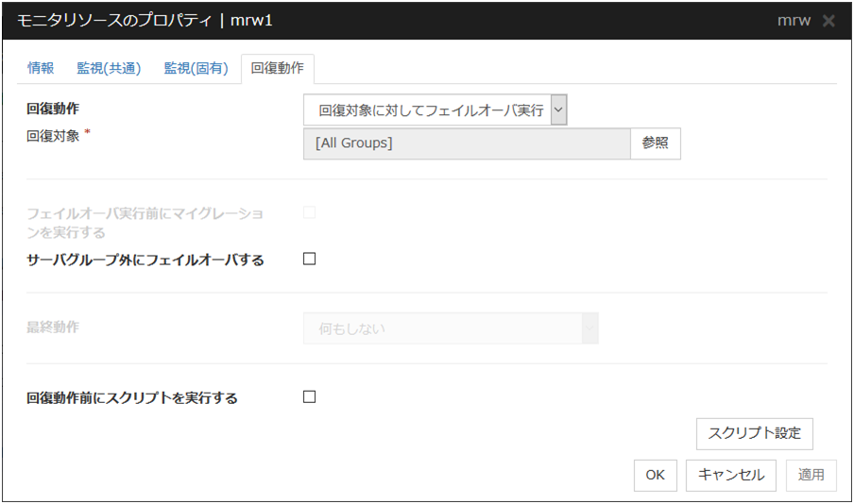Click the モニタリソースのプロパティ title text
Viewport: 854px width, 504px height.
coord(115,21)
